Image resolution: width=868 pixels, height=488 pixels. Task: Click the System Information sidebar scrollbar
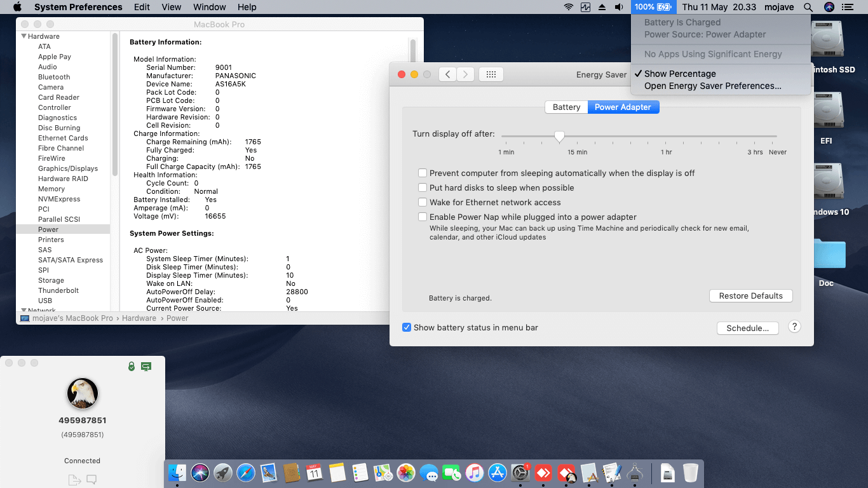(x=115, y=104)
